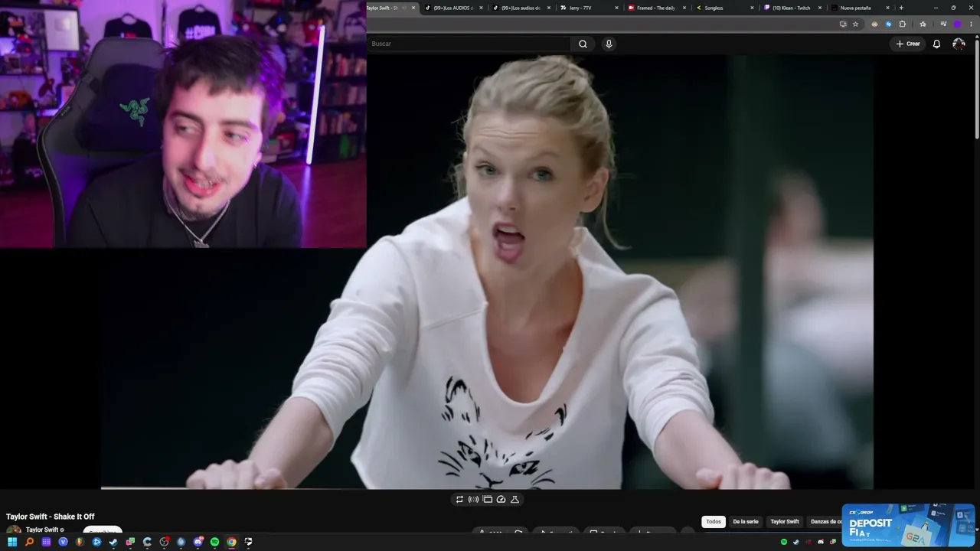Click the YouTube search magnifier button

pos(583,44)
